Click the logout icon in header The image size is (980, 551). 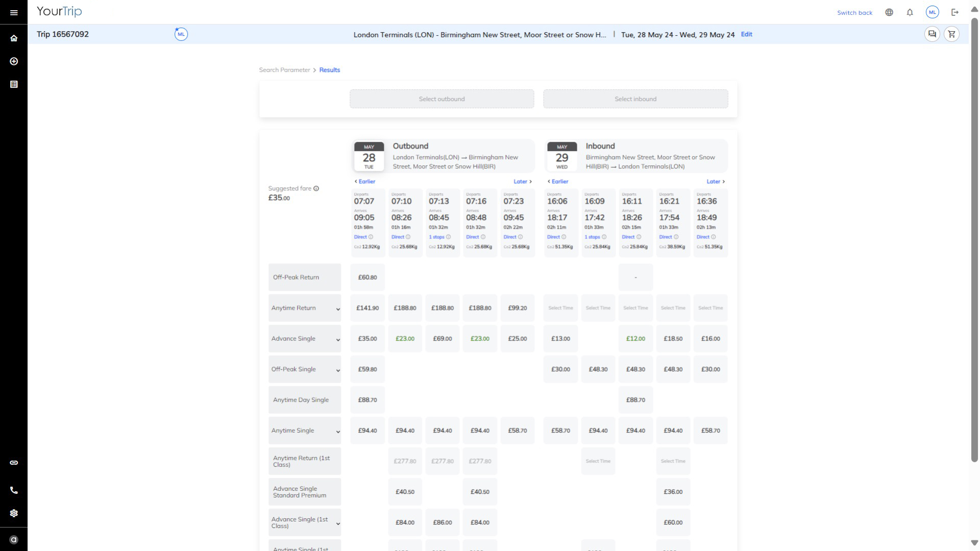click(955, 12)
